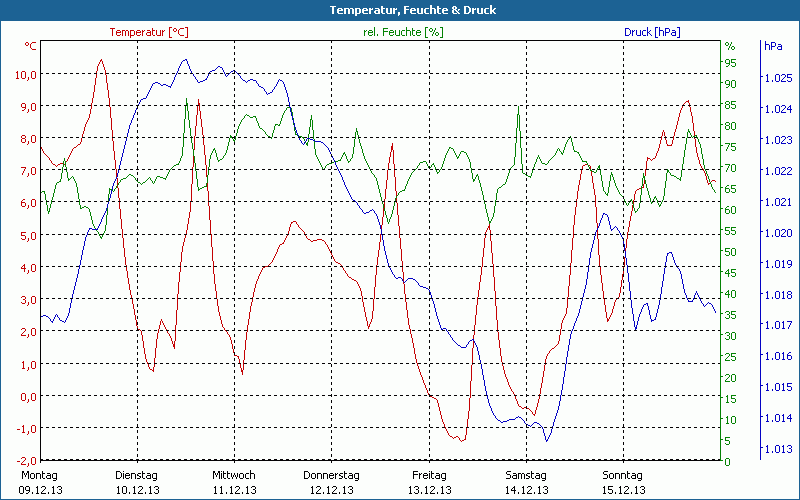
Task: Click the '1.023' pressure axis value
Action: click(x=778, y=140)
